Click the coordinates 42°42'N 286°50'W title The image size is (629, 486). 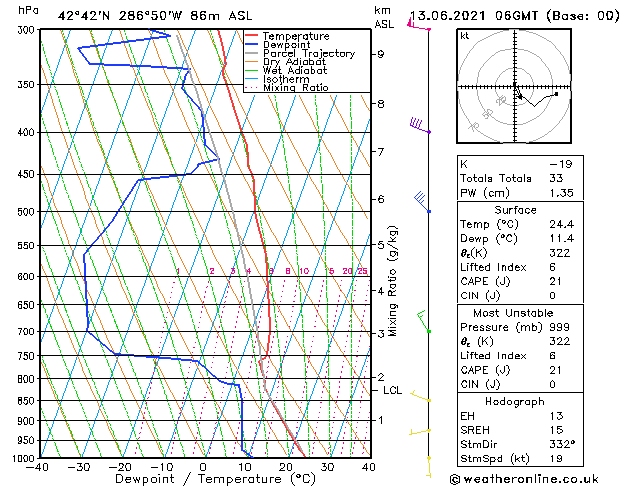155,16
